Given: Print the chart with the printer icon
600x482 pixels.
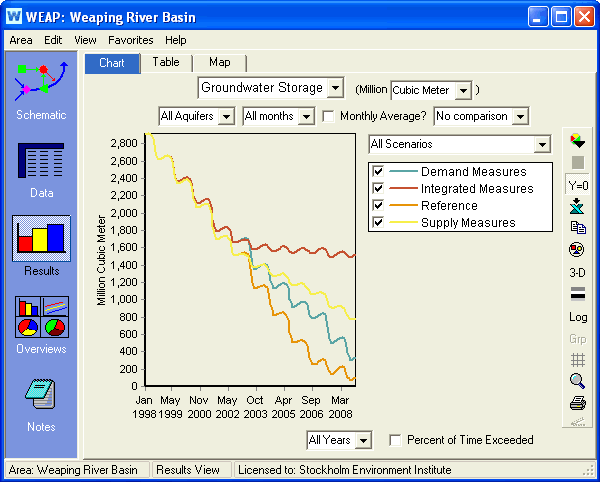Looking at the screenshot, I should (x=577, y=403).
